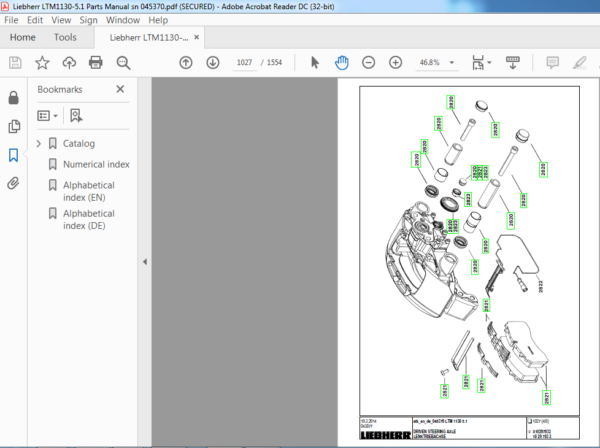Viewport: 600px width, 448px height.
Task: Click the Save file icon
Action: pyautogui.click(x=15, y=62)
